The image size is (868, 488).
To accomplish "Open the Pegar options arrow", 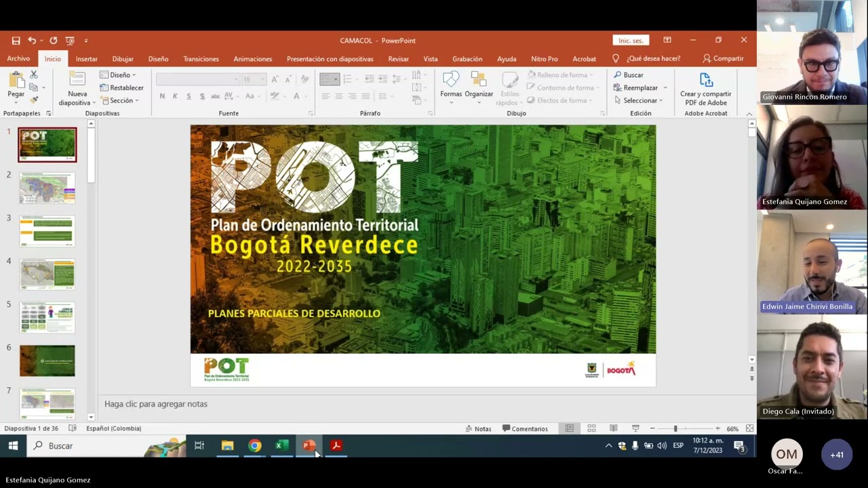I will pos(16,102).
